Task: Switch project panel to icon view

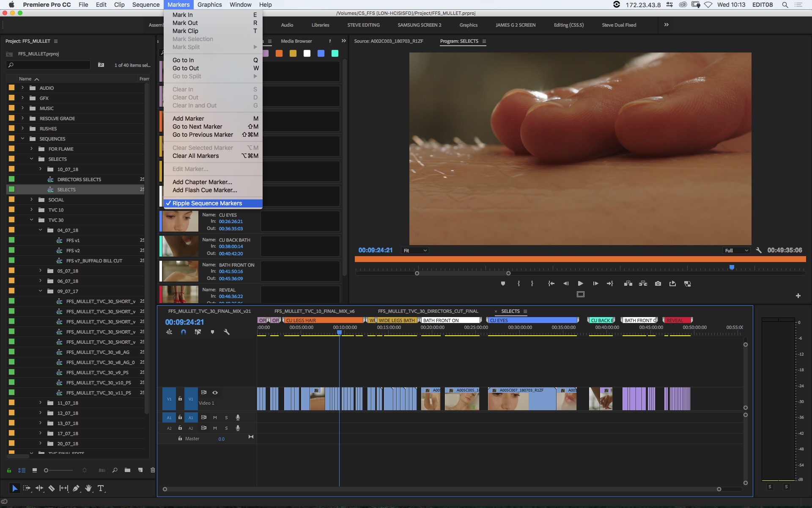Action: coord(35,470)
